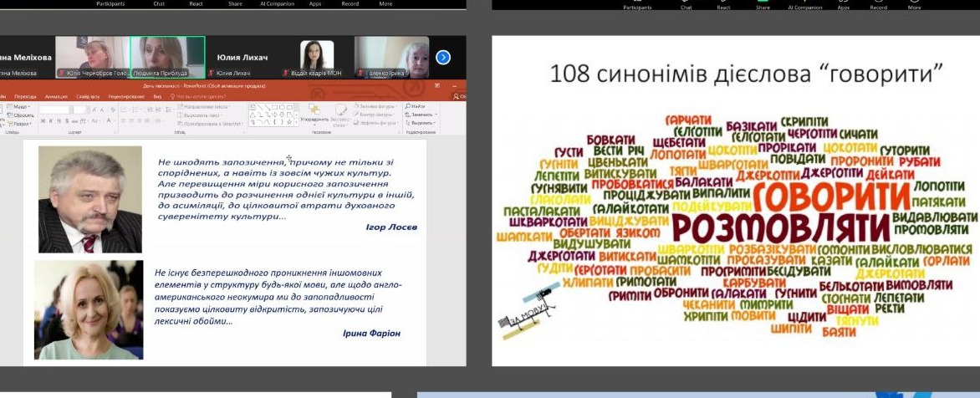Viewport: 980px width, 398px height.
Task: Open Chat in the left Zoom toolbar
Action: [159, 3]
